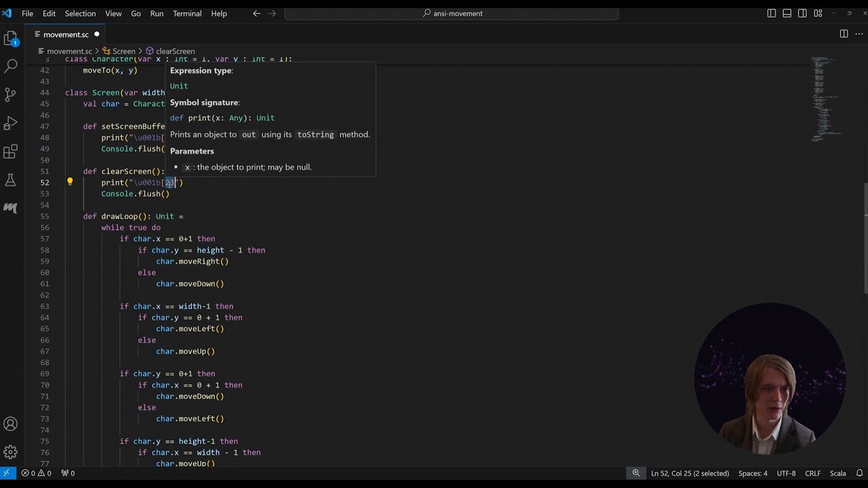Click the line number 55 gutter

pos(44,216)
